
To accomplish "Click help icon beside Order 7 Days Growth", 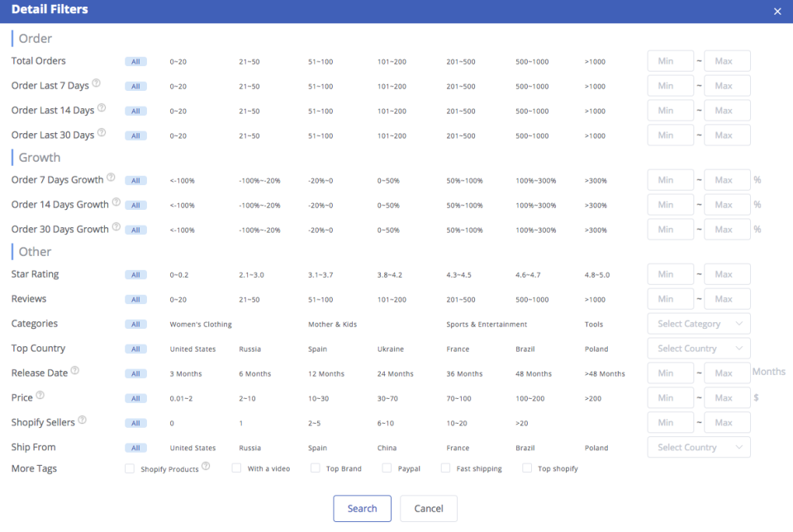I will 111,178.
